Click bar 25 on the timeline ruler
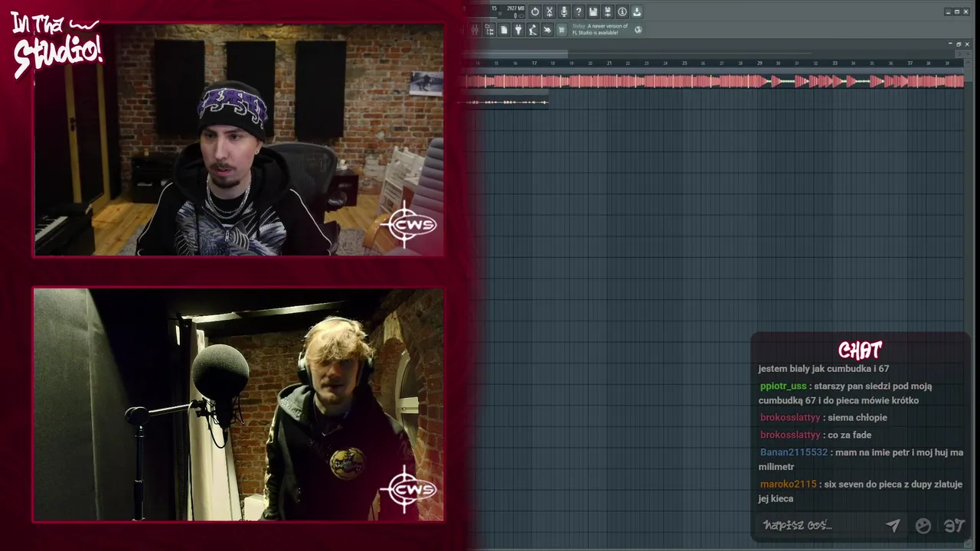 click(x=684, y=63)
